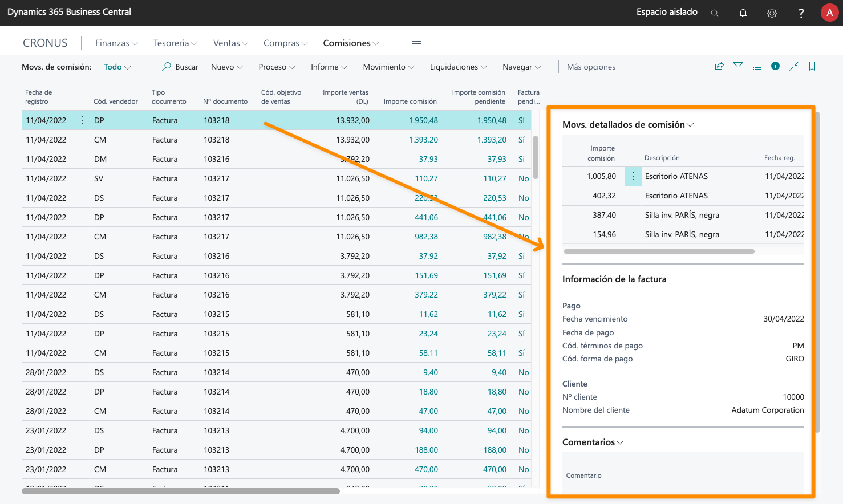
Task: Click the detailed movements horizontal scrollbar
Action: click(x=659, y=251)
